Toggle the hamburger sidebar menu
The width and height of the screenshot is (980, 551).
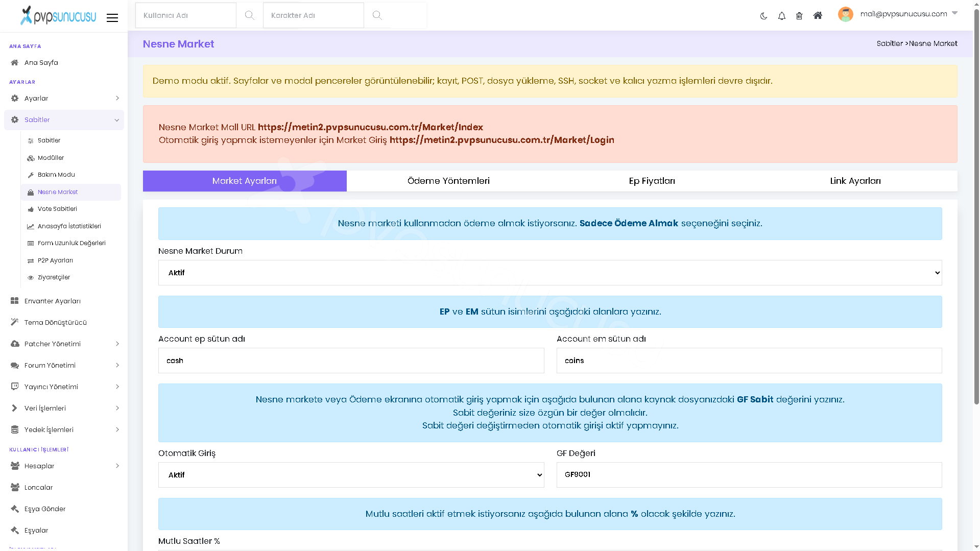click(112, 18)
